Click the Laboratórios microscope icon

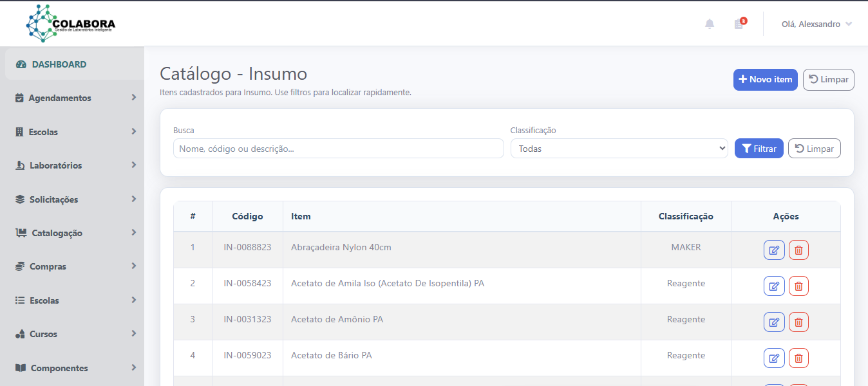pyautogui.click(x=20, y=165)
